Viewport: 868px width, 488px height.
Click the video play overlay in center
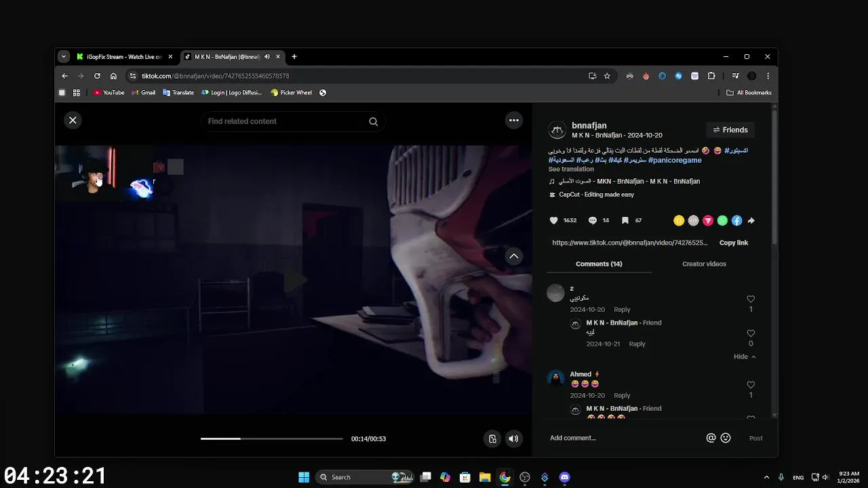tap(294, 280)
